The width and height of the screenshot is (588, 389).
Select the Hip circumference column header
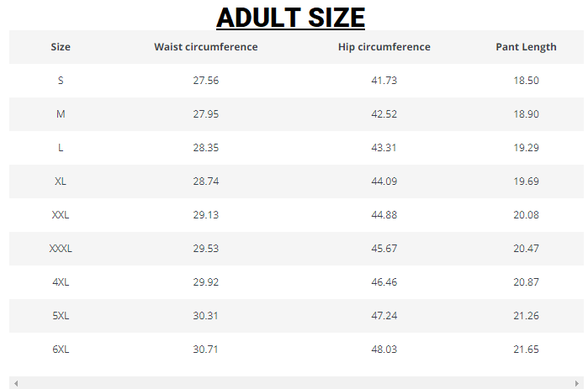pyautogui.click(x=384, y=47)
